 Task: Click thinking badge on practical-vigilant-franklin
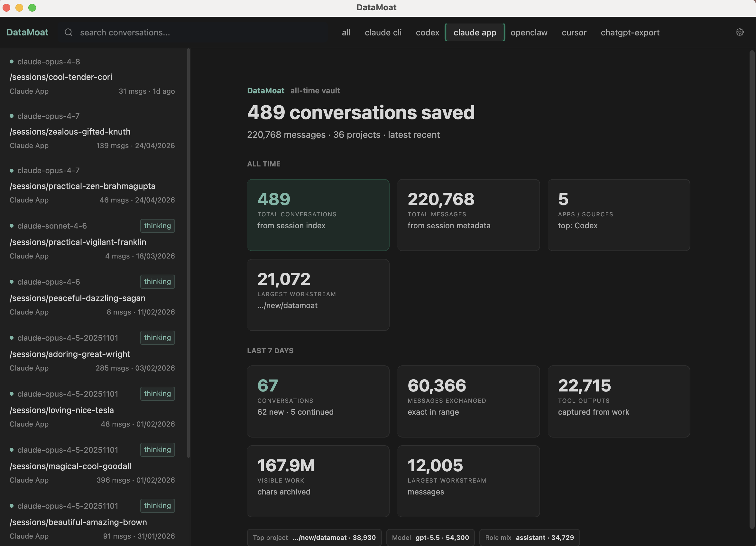click(x=157, y=226)
